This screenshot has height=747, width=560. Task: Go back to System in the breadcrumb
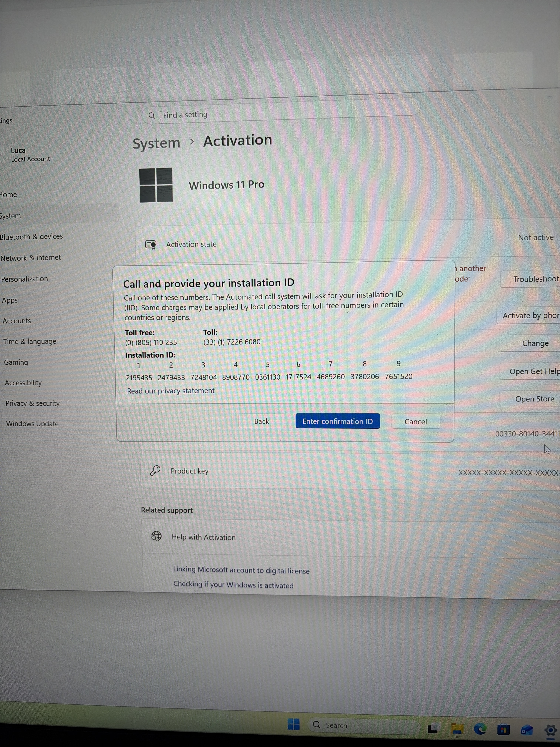[x=156, y=143]
